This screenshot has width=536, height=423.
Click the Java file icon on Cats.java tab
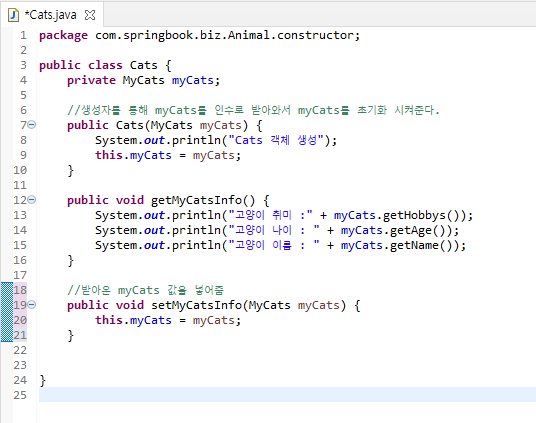coord(13,15)
